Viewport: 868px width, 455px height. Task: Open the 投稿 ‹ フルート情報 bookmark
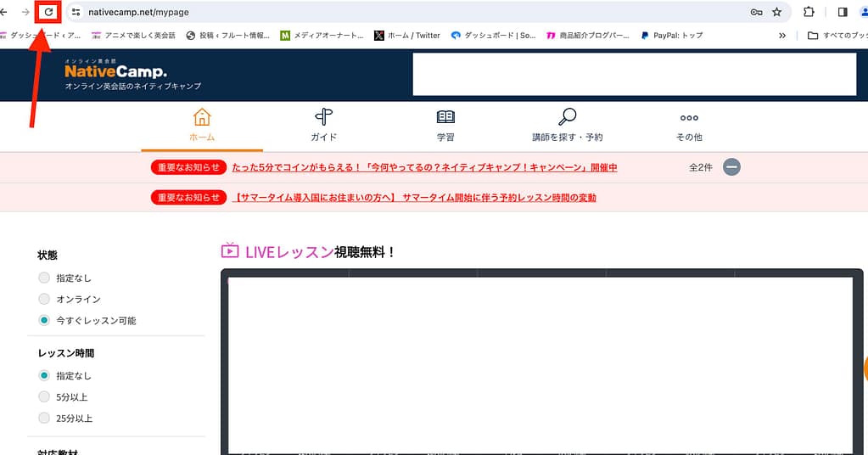tap(227, 36)
